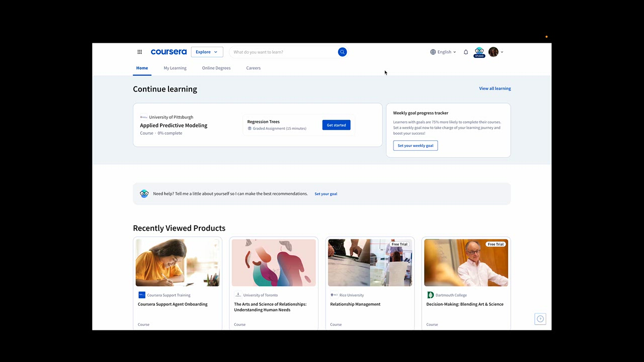Click Free Trial badge on Decision-Making card
This screenshot has height=362, width=644.
(x=496, y=244)
